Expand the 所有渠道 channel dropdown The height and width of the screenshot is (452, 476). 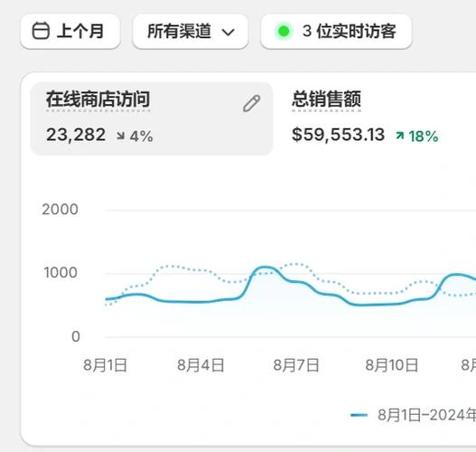pos(191,31)
